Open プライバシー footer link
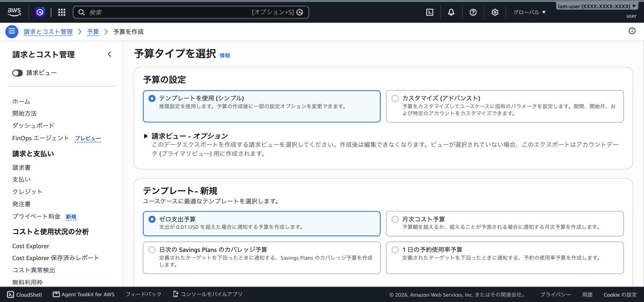644x302 pixels. coord(555,295)
